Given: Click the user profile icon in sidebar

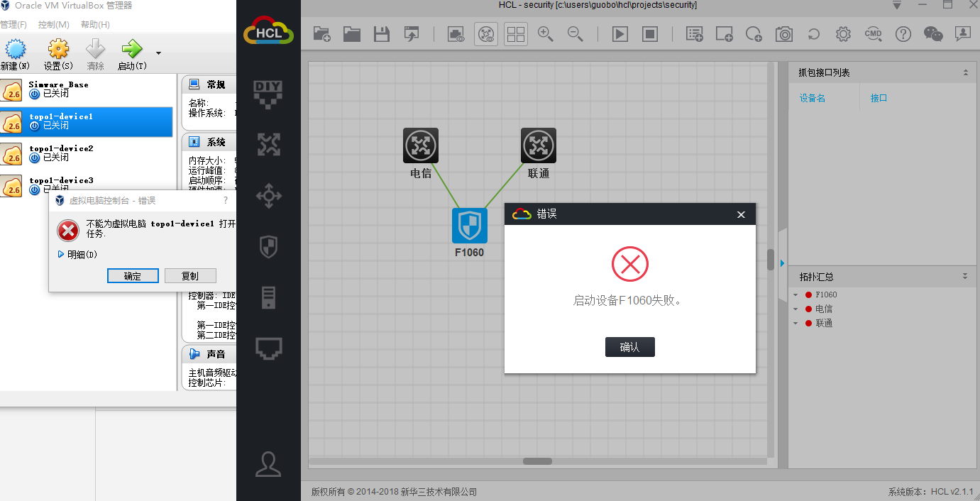Looking at the screenshot, I should (x=268, y=463).
